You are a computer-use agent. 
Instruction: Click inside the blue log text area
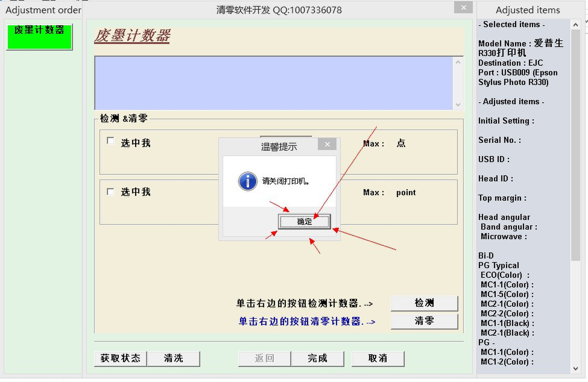coord(273,83)
